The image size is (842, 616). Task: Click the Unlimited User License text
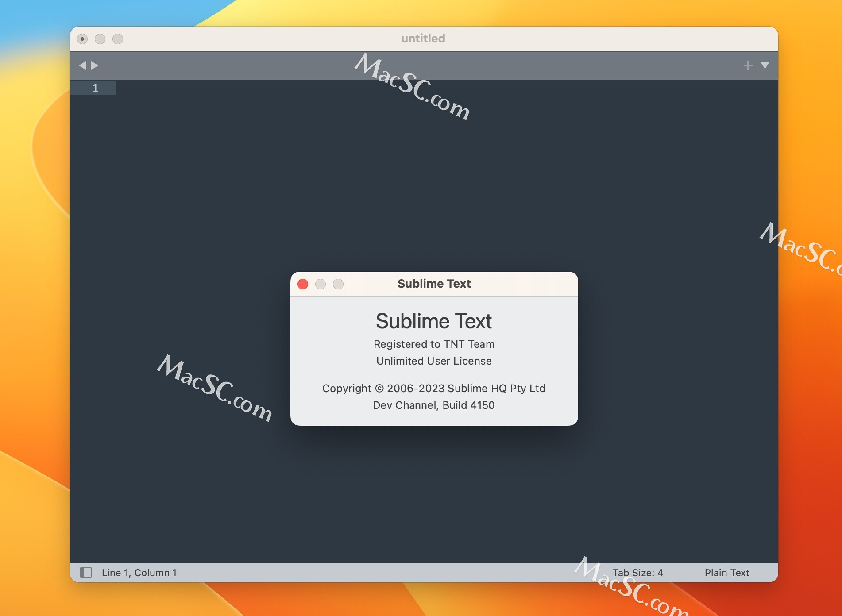pos(434,361)
